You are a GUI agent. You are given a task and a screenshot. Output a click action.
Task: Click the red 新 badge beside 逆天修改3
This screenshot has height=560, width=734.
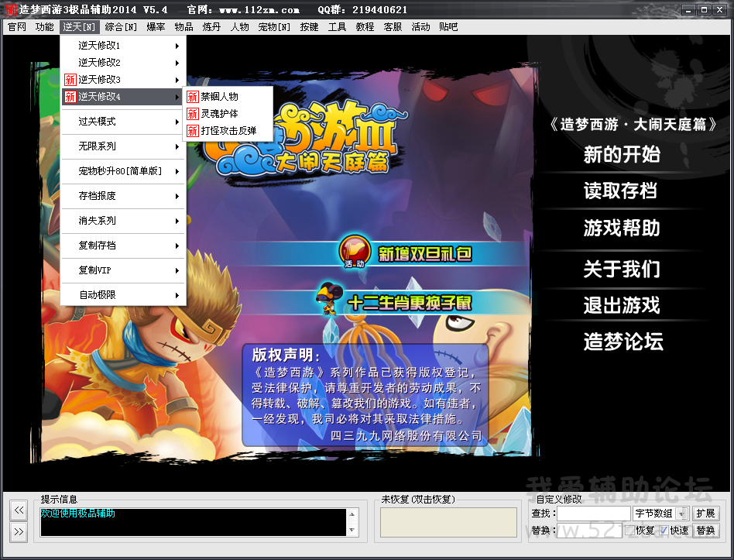pos(70,80)
